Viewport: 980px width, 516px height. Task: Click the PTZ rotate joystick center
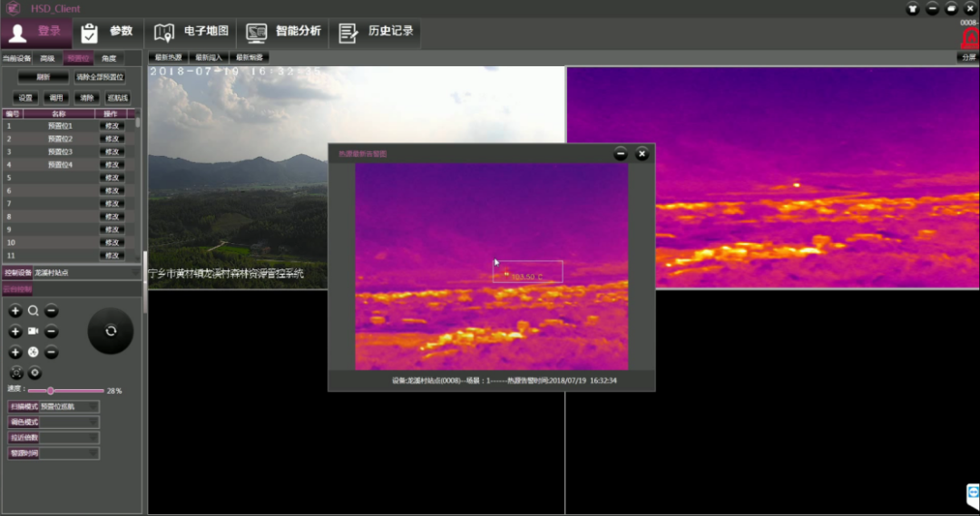tap(111, 331)
